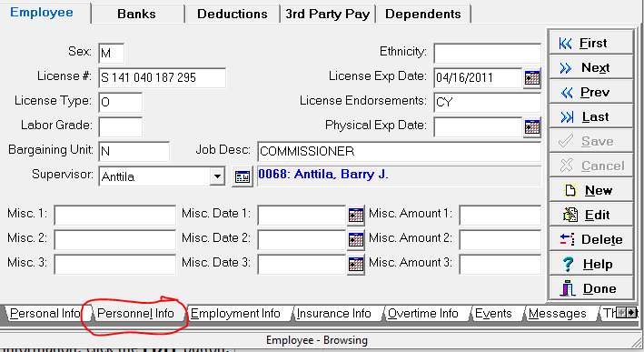This screenshot has height=352, width=644.
Task: Delete the current employee record
Action: [590, 239]
